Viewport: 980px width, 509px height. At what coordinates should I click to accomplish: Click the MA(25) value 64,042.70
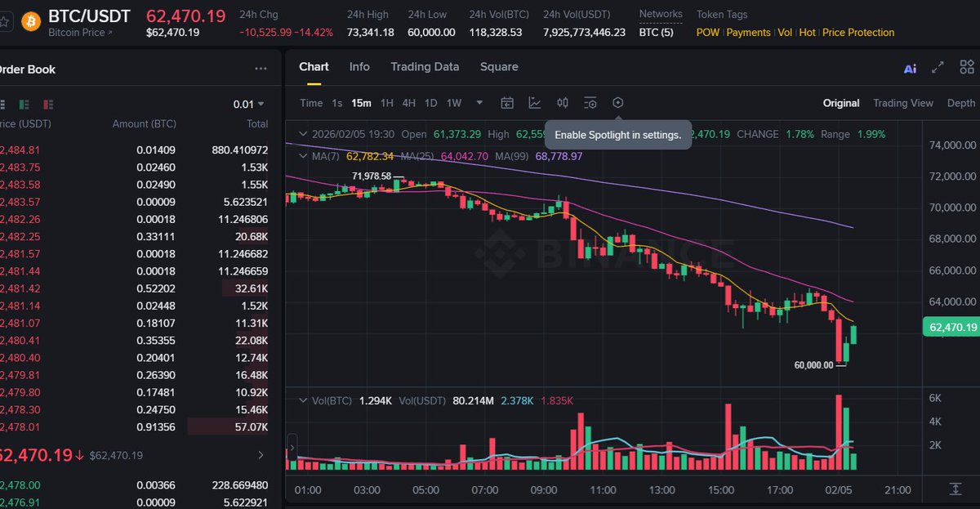pyautogui.click(x=465, y=155)
